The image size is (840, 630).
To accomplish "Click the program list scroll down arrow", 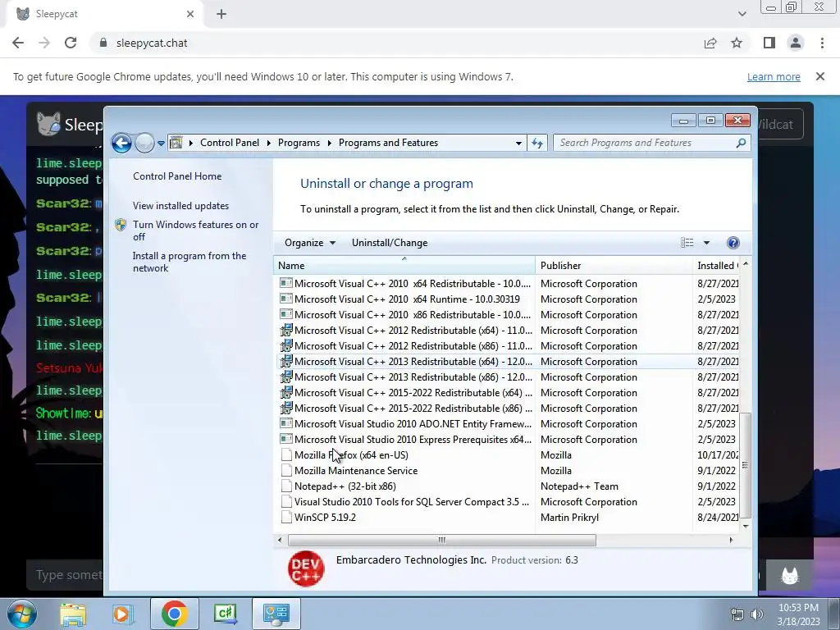I will tap(745, 527).
